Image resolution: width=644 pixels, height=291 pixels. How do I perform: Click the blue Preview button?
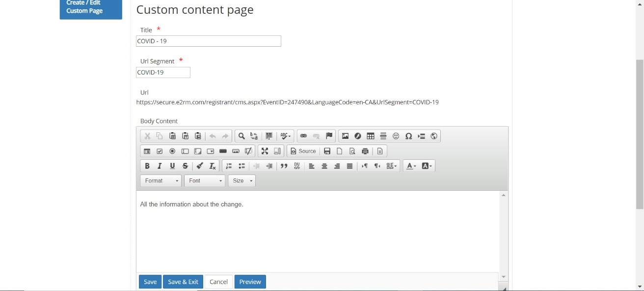(250, 282)
